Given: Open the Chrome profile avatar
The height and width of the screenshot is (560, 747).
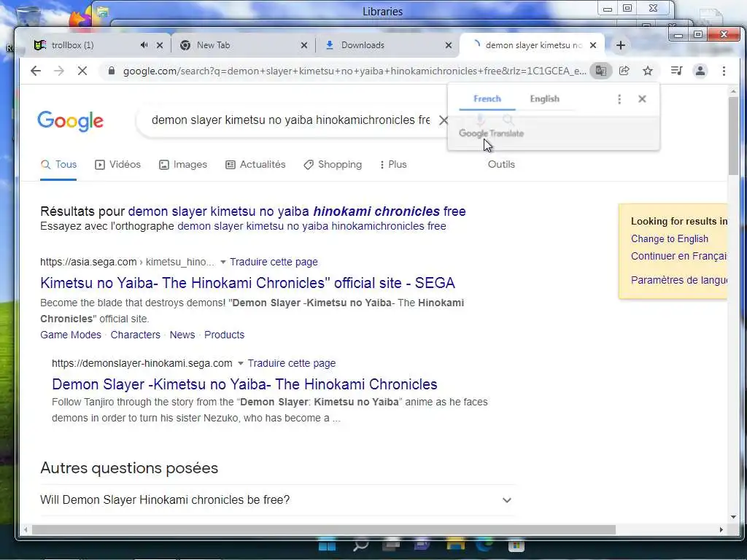Looking at the screenshot, I should click(700, 71).
